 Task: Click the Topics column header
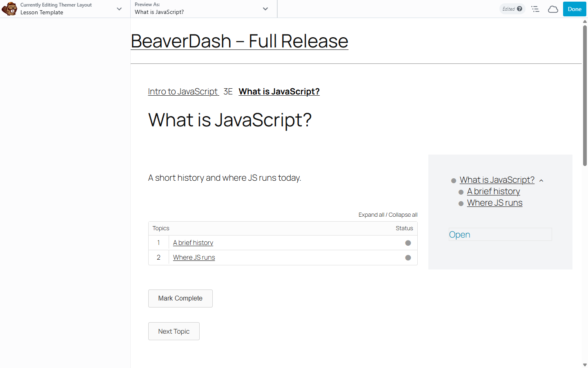click(161, 228)
